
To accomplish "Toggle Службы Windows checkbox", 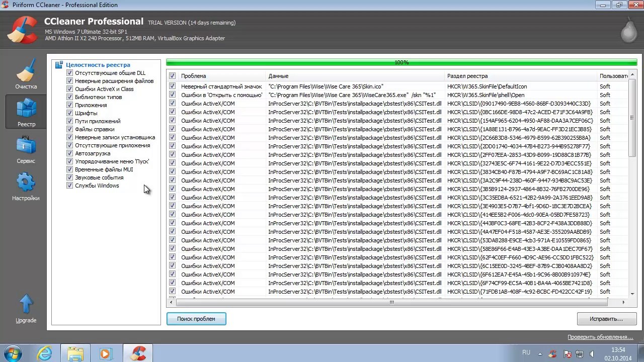I will pos(70,186).
